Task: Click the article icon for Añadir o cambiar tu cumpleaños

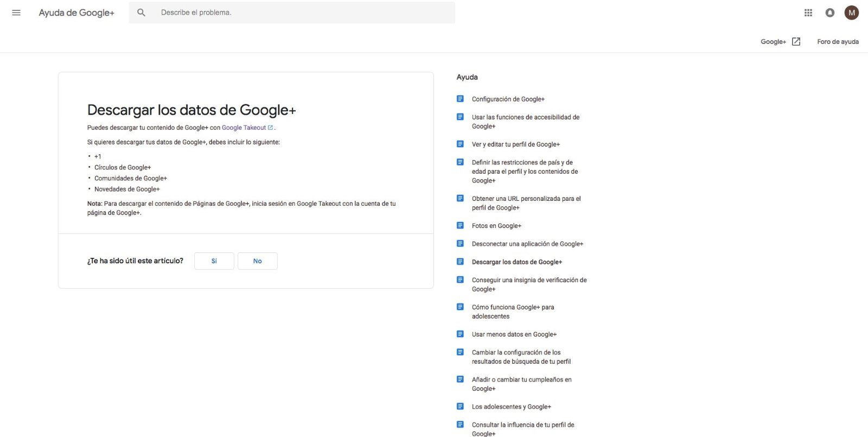Action: (x=460, y=379)
